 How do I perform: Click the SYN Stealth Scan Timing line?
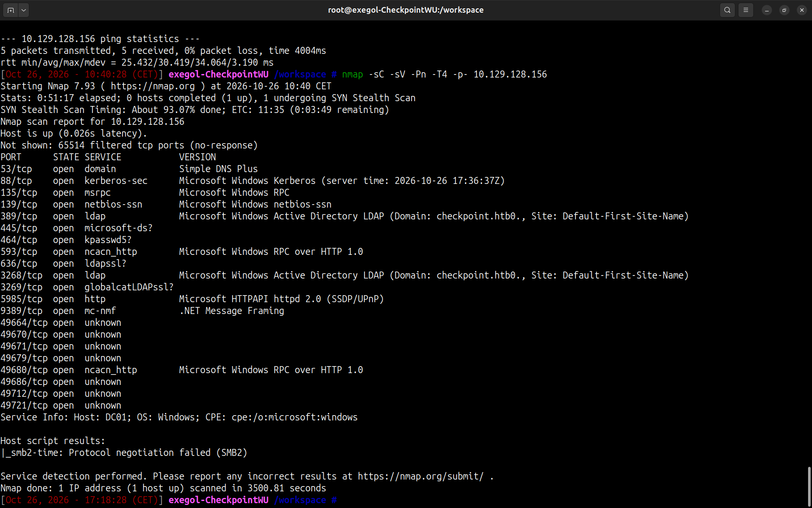[x=195, y=110]
